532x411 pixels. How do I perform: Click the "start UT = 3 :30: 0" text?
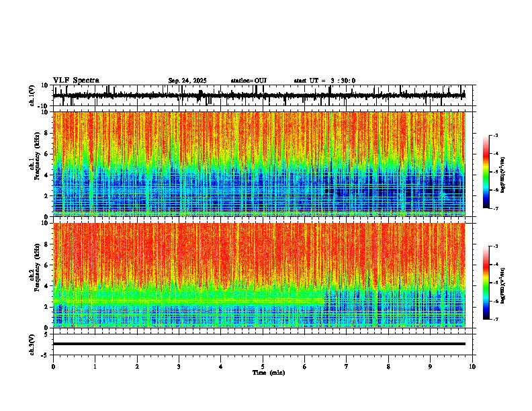point(324,81)
